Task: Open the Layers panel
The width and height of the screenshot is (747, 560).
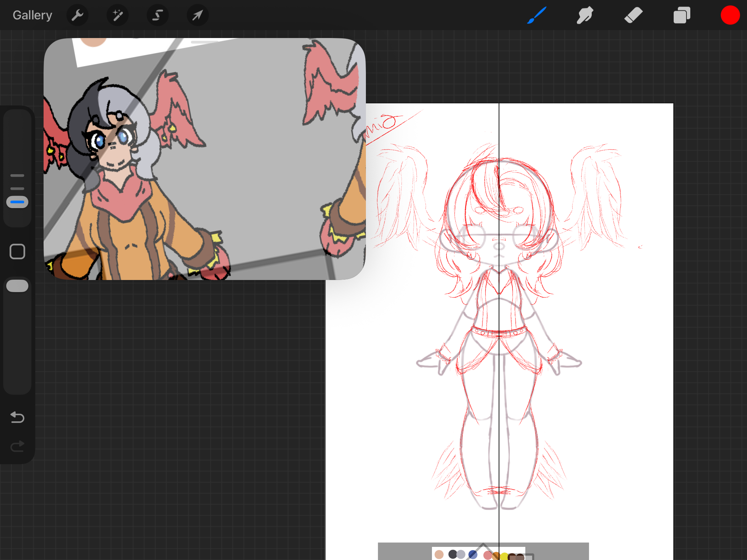Action: (x=682, y=15)
